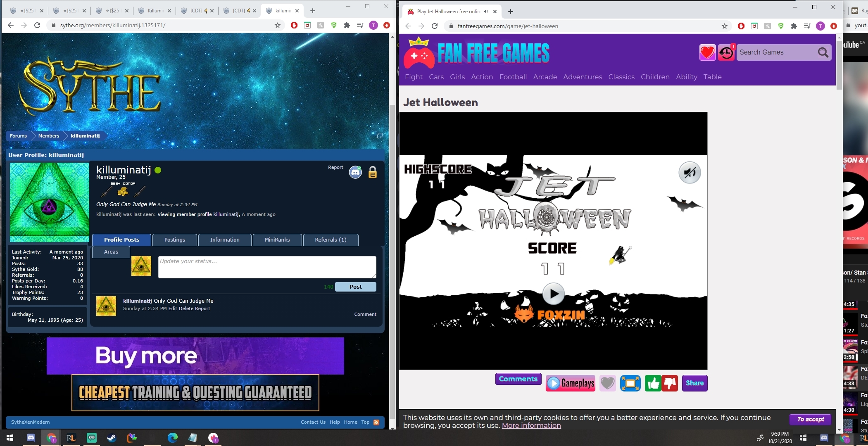The width and height of the screenshot is (868, 446).
Task: Open Notepad icon on the taskbar
Action: [x=193, y=438]
